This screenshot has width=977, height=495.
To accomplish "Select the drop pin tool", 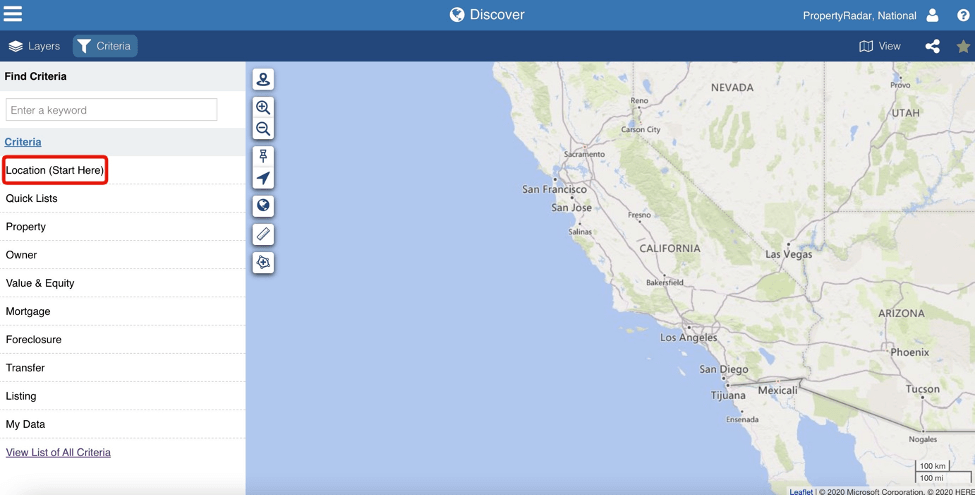I will [x=264, y=156].
